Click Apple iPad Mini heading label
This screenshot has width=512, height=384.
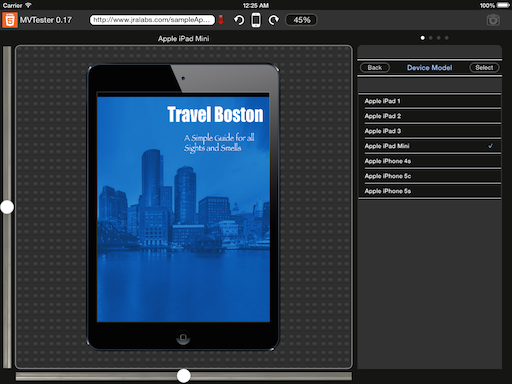[x=183, y=39]
